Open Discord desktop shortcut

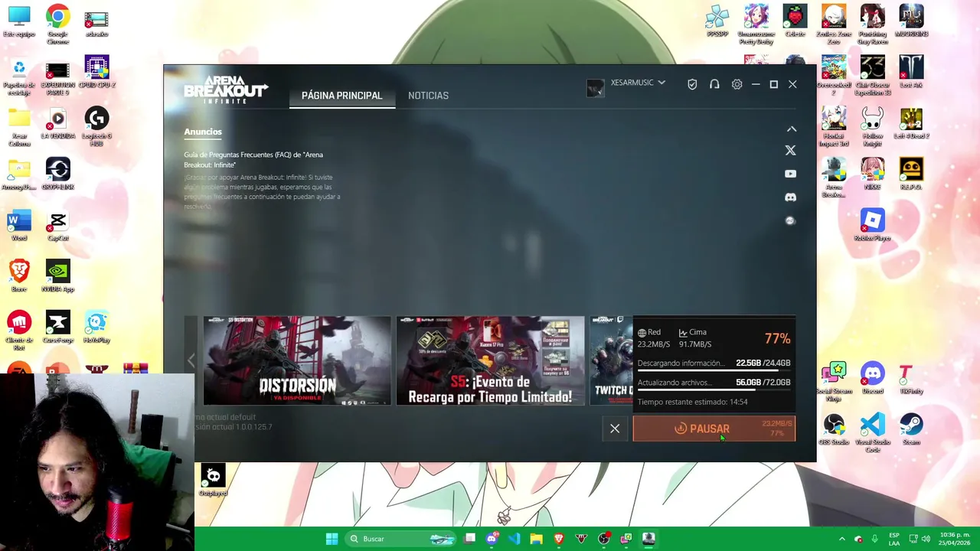pos(872,379)
